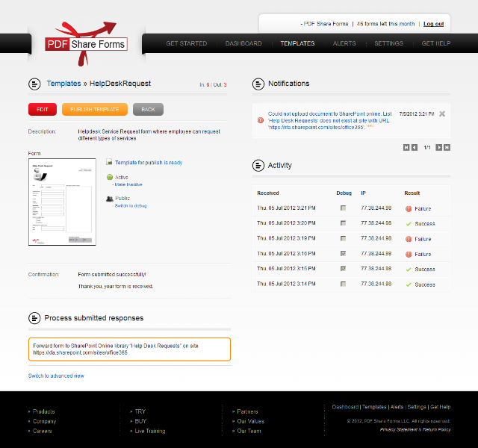Click the Make Inactive link
The width and height of the screenshot is (478, 448).
coord(128,184)
